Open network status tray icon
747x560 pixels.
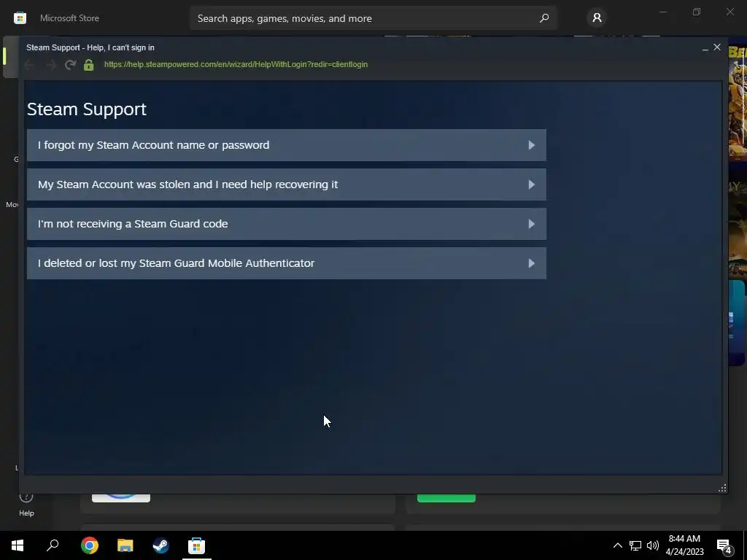635,545
